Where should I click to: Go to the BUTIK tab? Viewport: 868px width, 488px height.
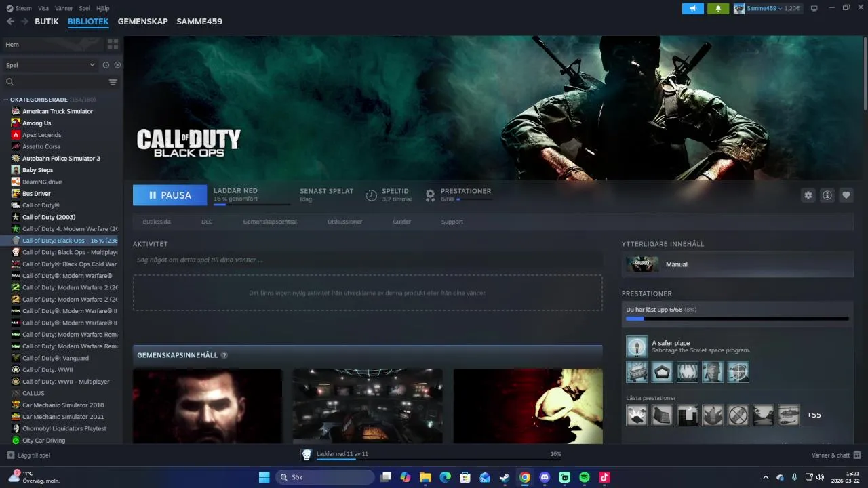click(47, 22)
